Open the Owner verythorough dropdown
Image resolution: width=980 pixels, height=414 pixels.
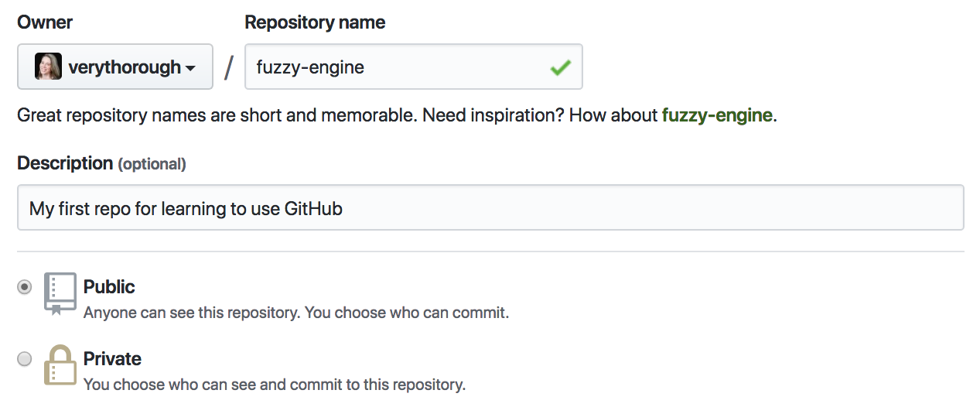point(115,67)
